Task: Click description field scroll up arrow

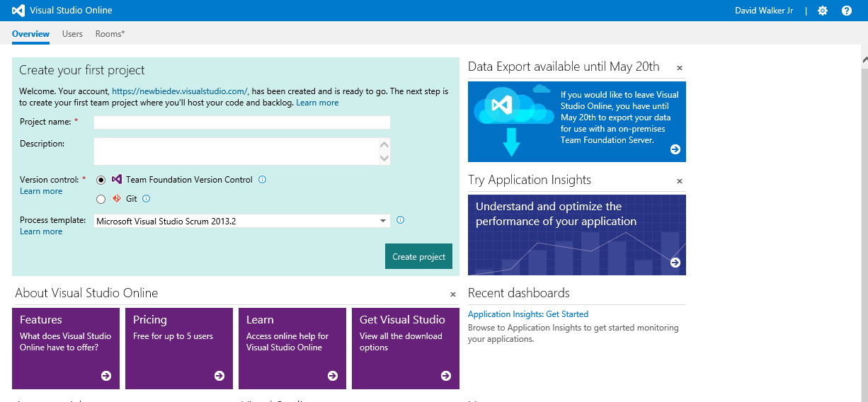Action: pyautogui.click(x=384, y=144)
